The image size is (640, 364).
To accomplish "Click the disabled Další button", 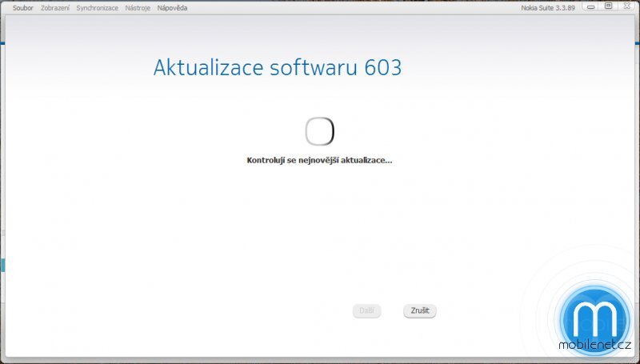I will (366, 310).
